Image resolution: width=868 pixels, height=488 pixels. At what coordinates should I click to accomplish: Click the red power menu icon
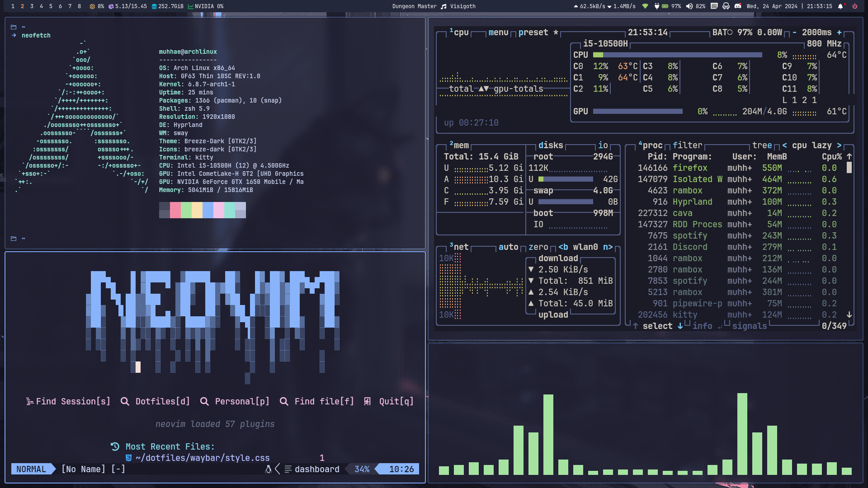click(855, 6)
